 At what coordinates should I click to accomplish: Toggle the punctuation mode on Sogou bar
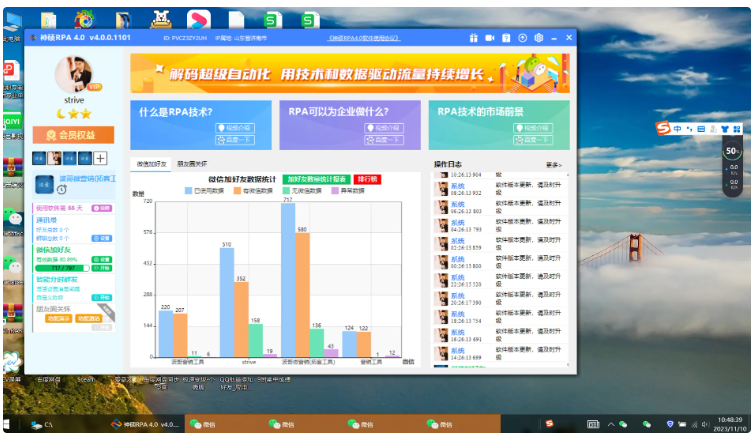pos(690,129)
